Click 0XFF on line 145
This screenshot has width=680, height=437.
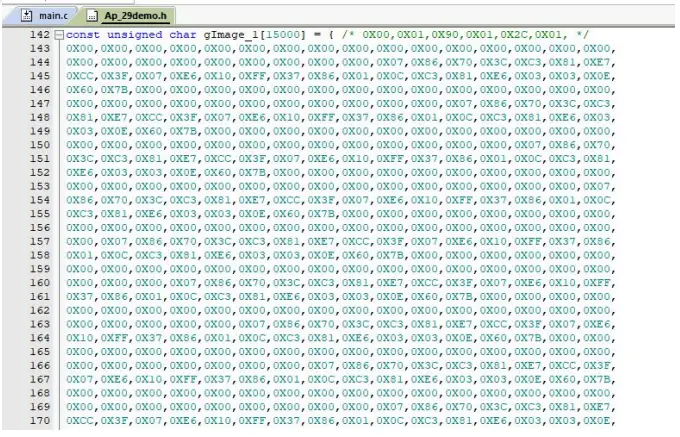coord(252,76)
